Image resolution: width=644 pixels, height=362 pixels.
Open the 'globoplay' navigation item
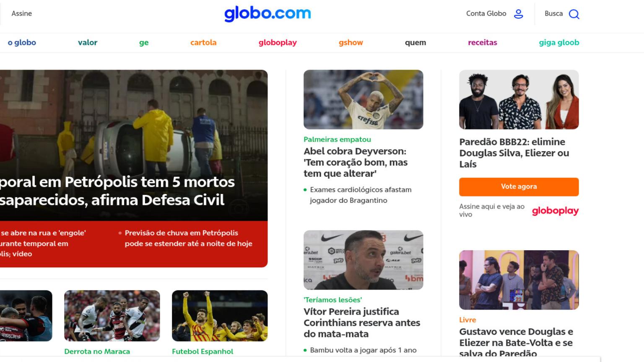(278, 43)
